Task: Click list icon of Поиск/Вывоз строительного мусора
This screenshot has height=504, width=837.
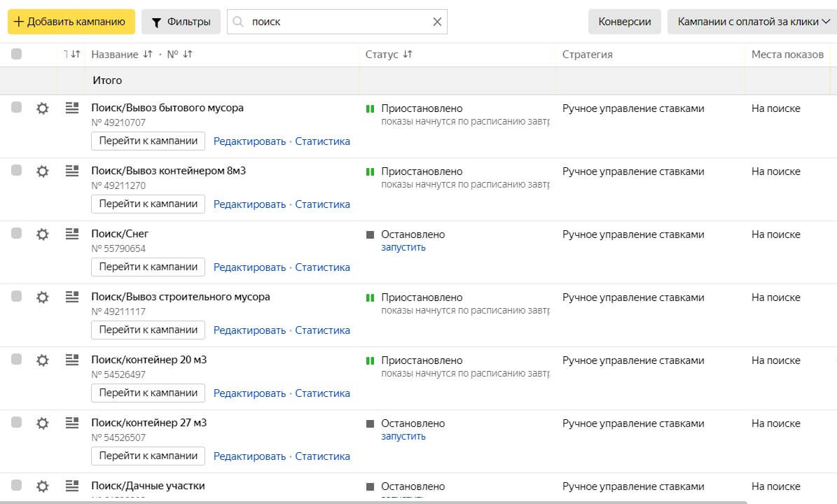Action: point(72,297)
